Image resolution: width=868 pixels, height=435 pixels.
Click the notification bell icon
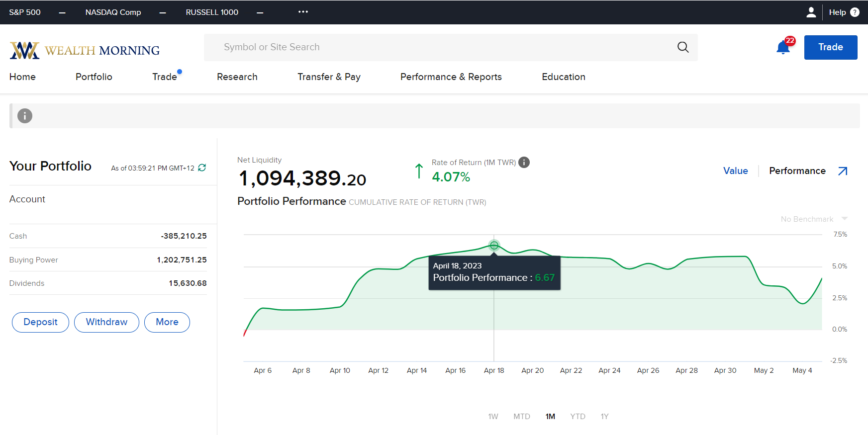coord(783,48)
